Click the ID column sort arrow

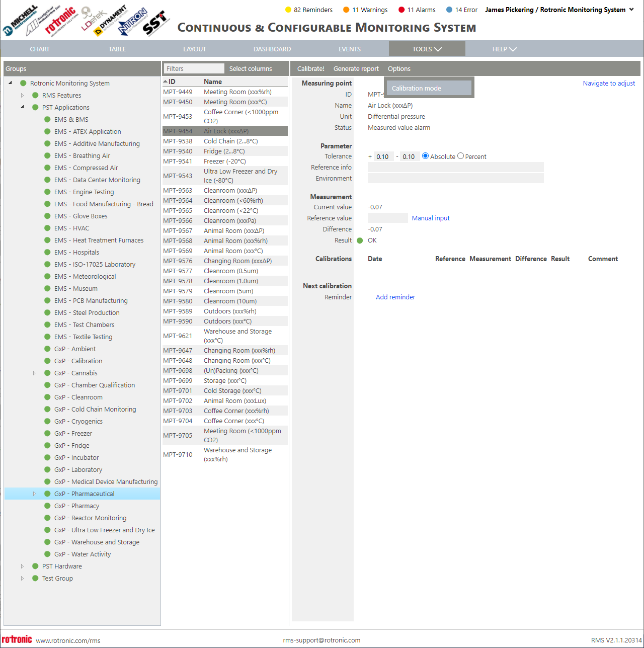[166, 82]
